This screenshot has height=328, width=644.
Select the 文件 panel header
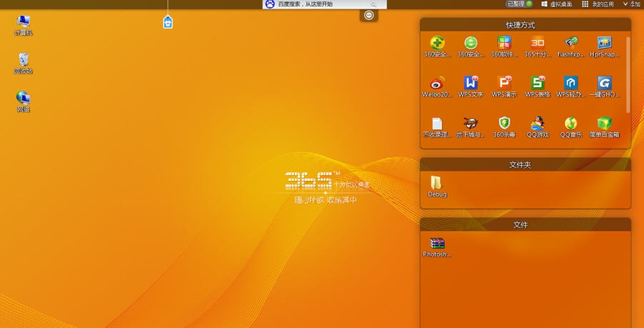coord(525,224)
